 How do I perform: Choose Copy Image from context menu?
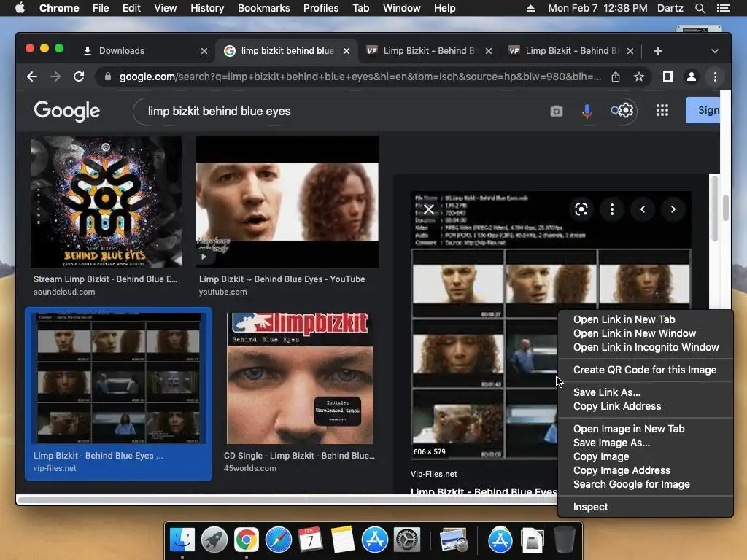(x=645, y=456)
